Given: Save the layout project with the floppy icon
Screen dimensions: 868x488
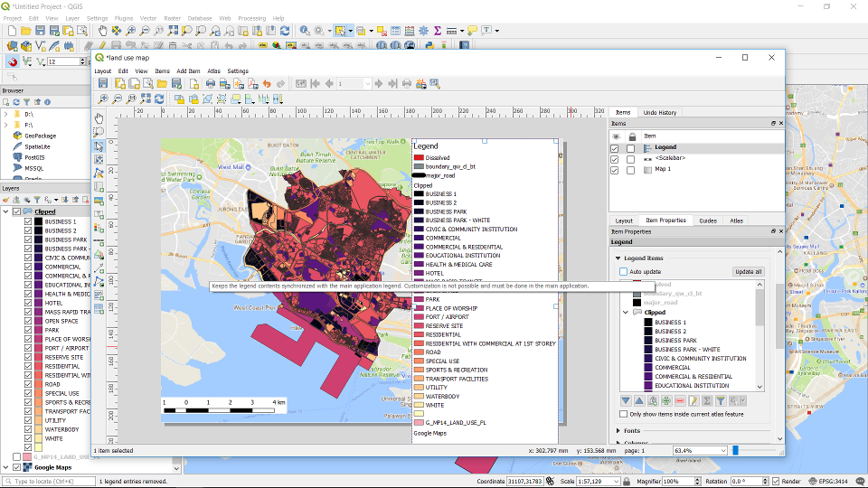Looking at the screenshot, I should [x=103, y=84].
